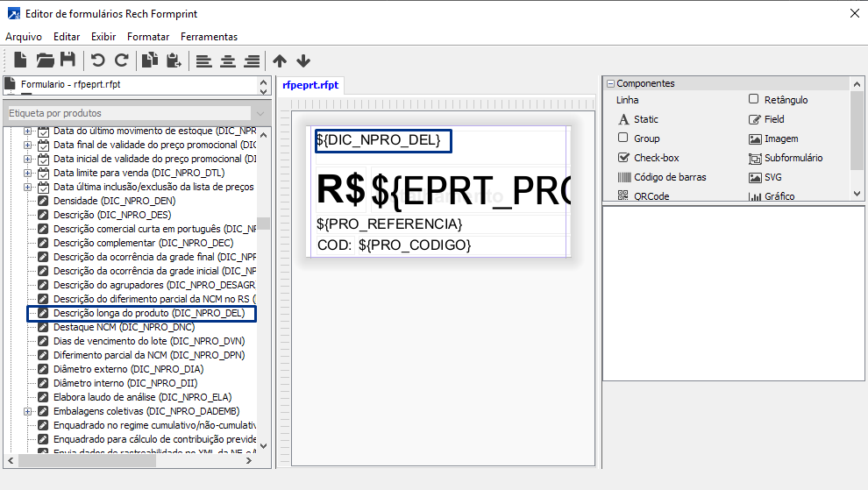Choose the QRCode component
Image resolution: width=868 pixels, height=490 pixels.
click(651, 196)
